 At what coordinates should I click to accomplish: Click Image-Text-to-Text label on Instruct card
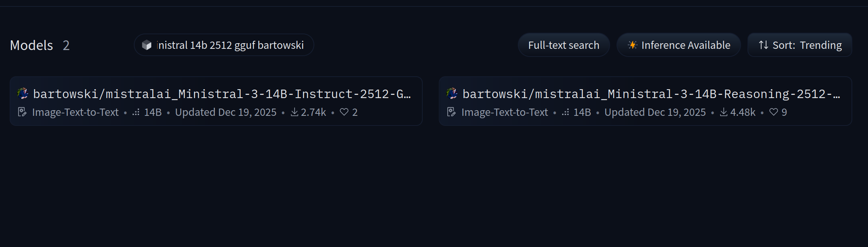pyautogui.click(x=75, y=112)
